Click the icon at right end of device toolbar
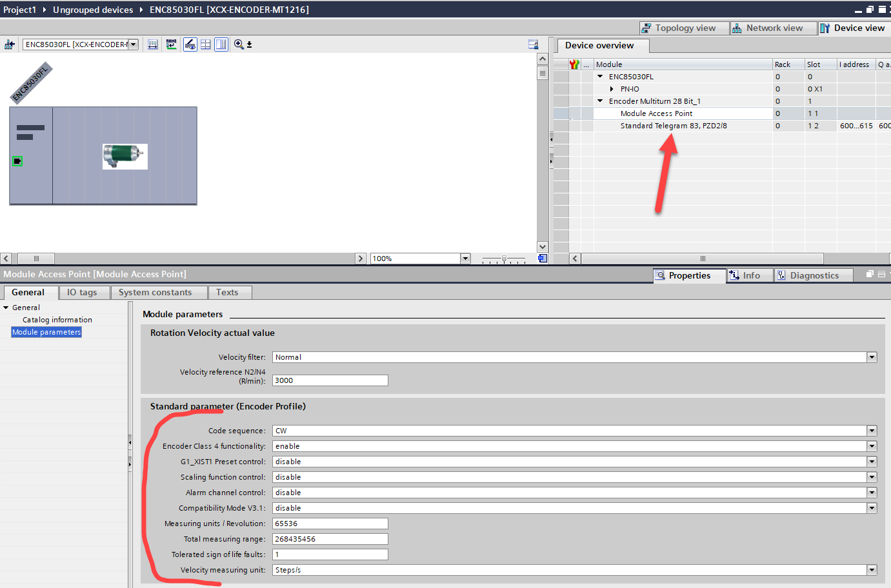 click(533, 44)
